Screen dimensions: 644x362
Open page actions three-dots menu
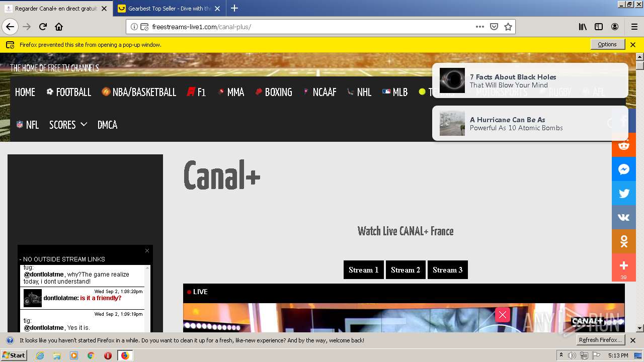[480, 27]
